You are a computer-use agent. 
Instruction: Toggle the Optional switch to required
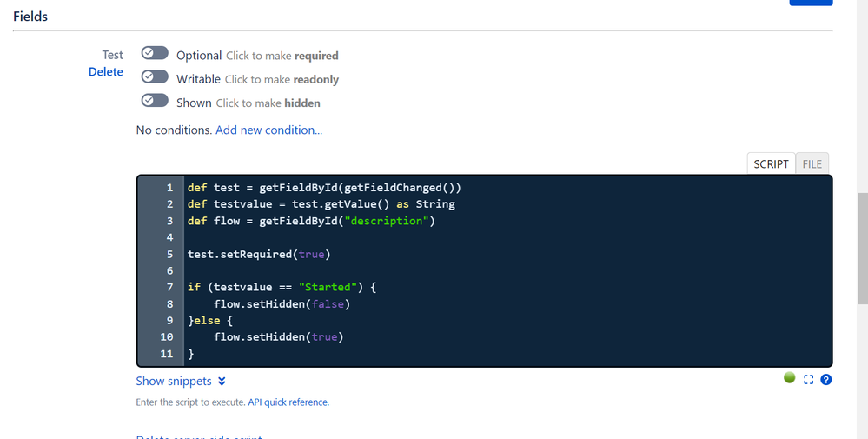pyautogui.click(x=155, y=53)
